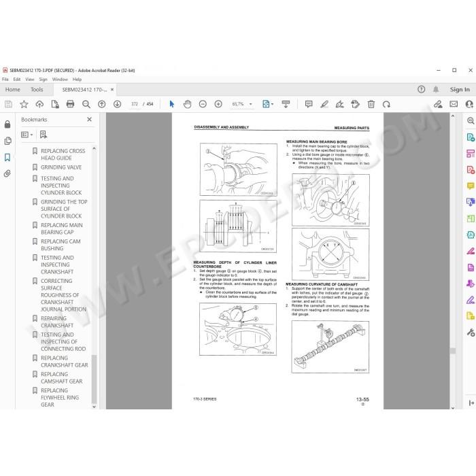This screenshot has height=476, width=476.
Task: Click document scrollbar down arrow
Action: point(453,408)
